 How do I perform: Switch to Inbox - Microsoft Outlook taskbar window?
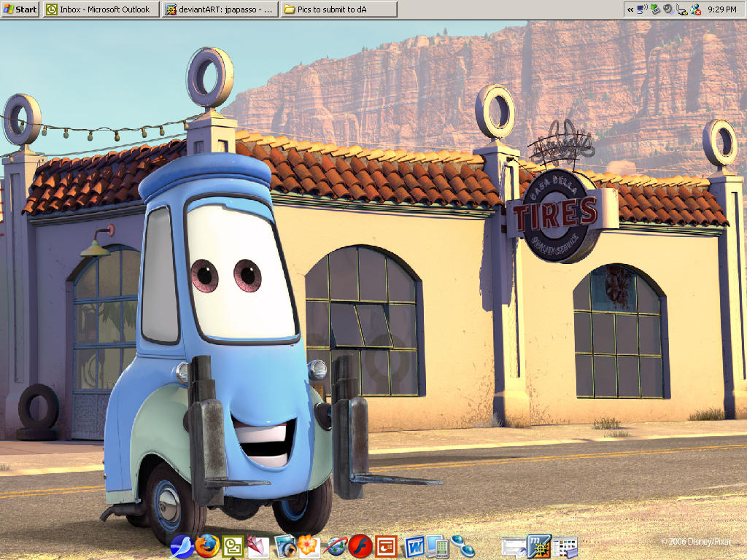click(x=101, y=9)
